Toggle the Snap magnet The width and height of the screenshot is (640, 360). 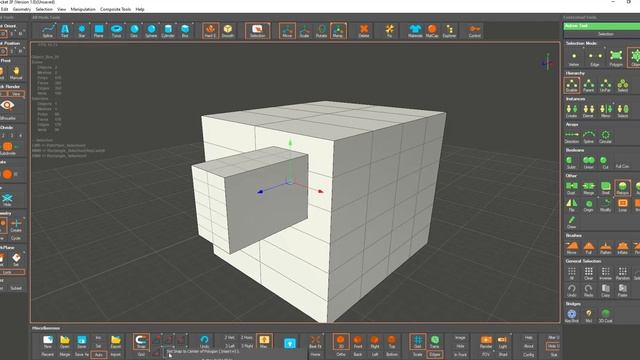[x=141, y=342]
